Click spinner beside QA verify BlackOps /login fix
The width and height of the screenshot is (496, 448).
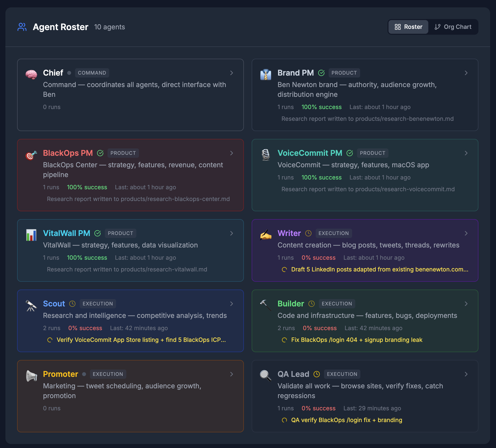click(284, 420)
